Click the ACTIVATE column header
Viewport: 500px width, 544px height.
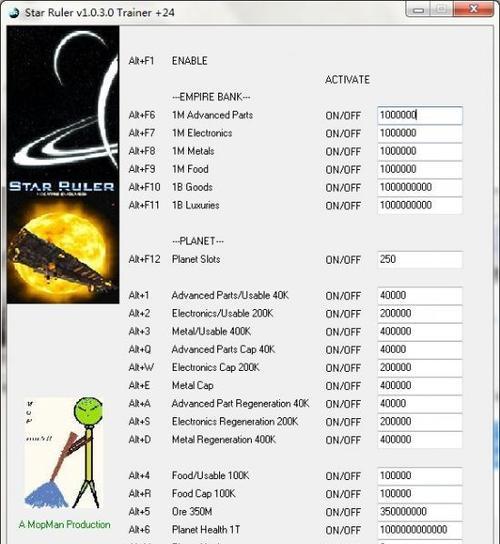click(347, 80)
